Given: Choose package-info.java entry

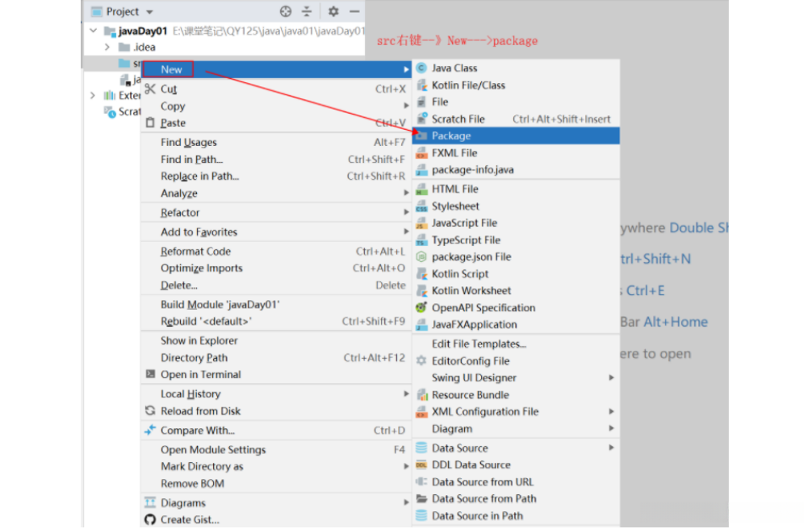Looking at the screenshot, I should click(516, 170).
